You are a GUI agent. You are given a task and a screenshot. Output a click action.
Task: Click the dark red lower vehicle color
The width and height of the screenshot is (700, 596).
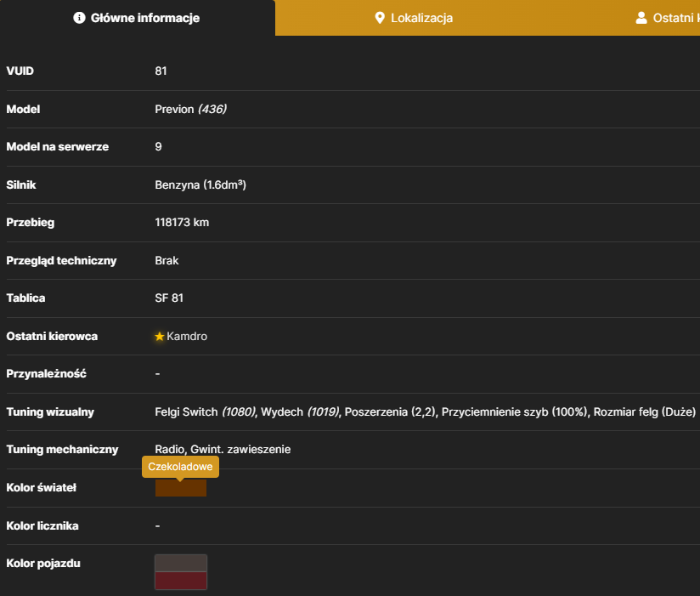[181, 581]
